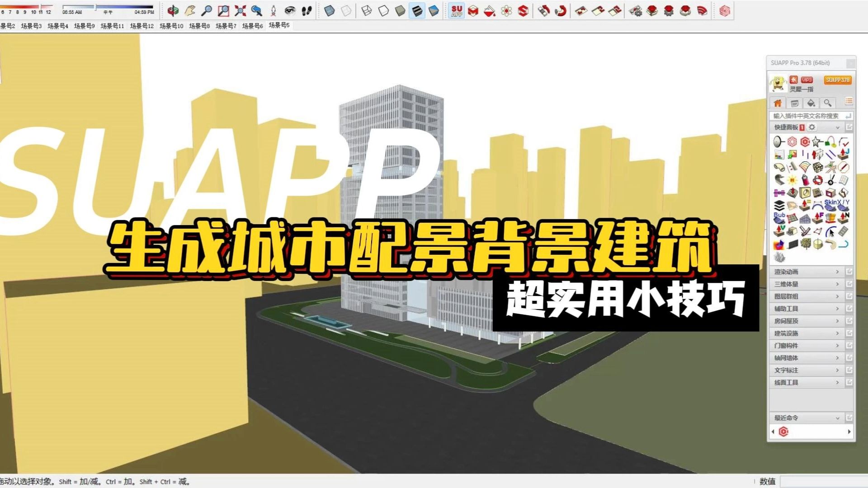
Task: Open scene tab 场景号10
Action: (x=171, y=26)
